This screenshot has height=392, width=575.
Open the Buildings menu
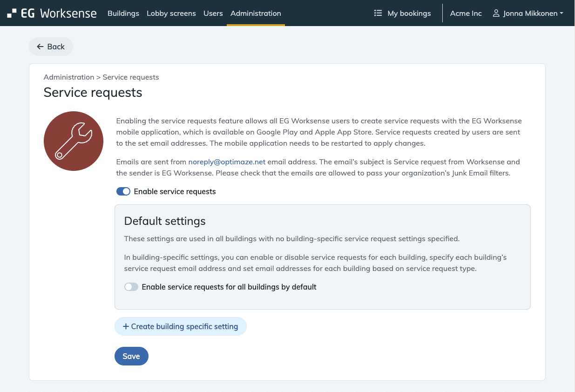coord(123,14)
